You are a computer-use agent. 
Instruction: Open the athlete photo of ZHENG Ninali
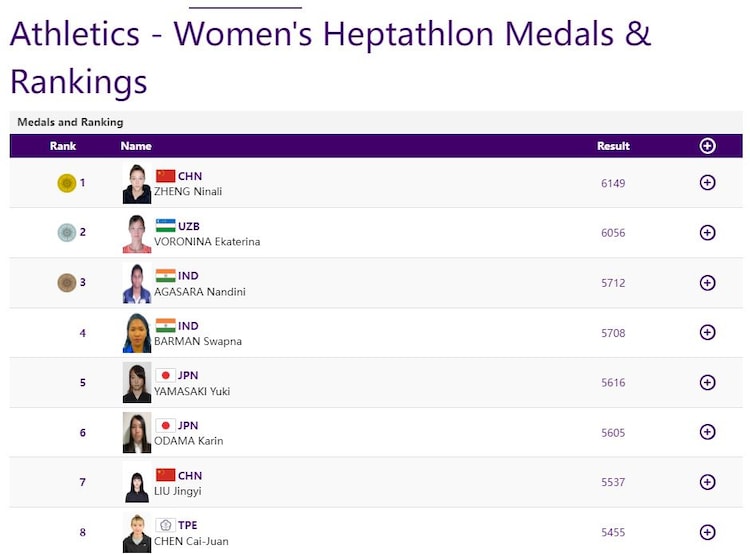pyautogui.click(x=137, y=184)
